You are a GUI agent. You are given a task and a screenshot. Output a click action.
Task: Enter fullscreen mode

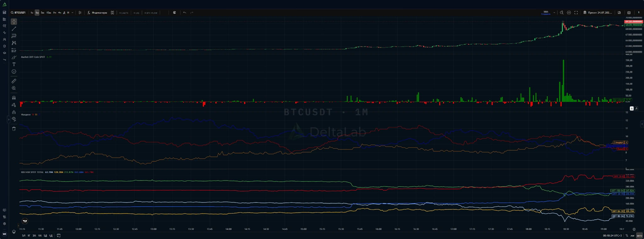[x=576, y=13]
